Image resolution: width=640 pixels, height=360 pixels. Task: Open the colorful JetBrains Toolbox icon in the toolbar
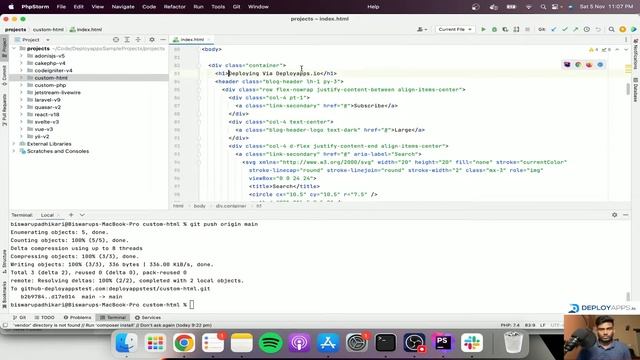633,29
